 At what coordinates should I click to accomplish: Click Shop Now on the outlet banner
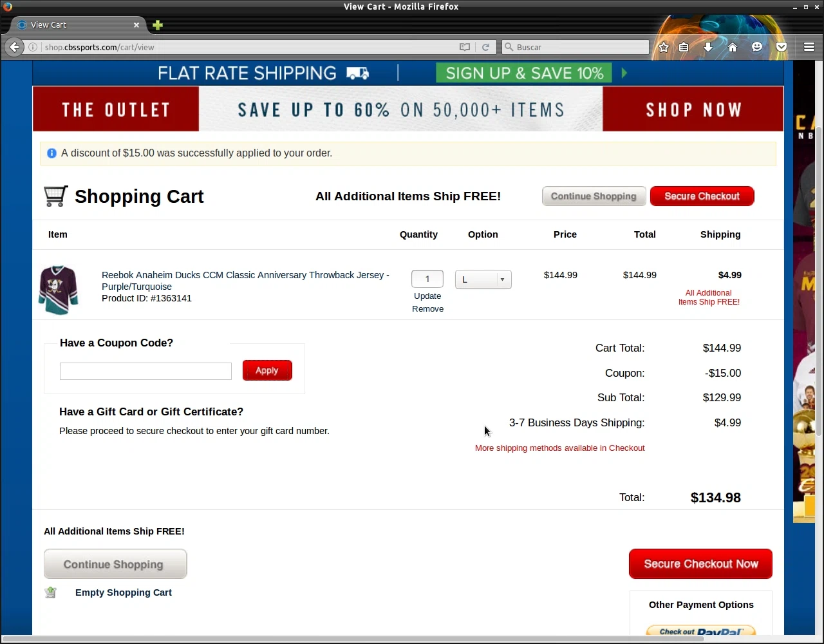click(x=693, y=109)
